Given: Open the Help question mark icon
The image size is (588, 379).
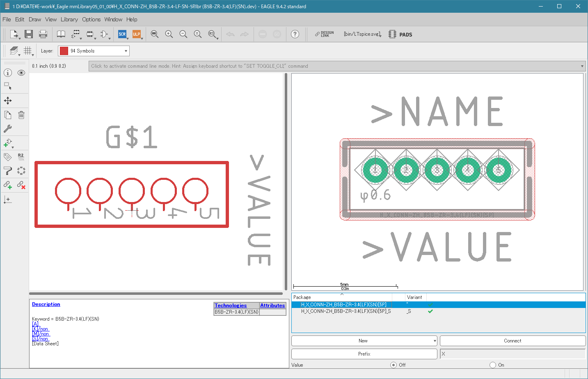Looking at the screenshot, I should click(295, 34).
